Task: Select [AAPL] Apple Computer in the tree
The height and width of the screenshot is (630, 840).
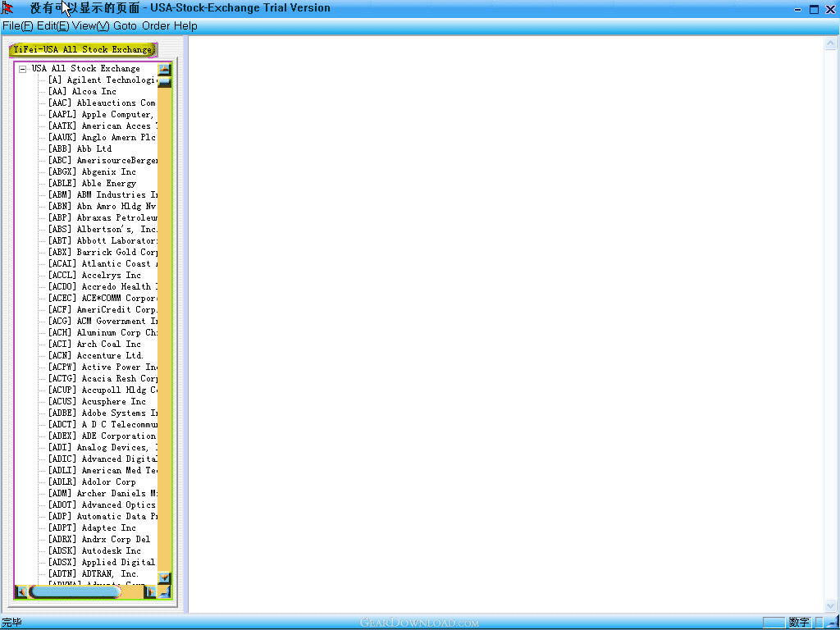Action: 102,115
